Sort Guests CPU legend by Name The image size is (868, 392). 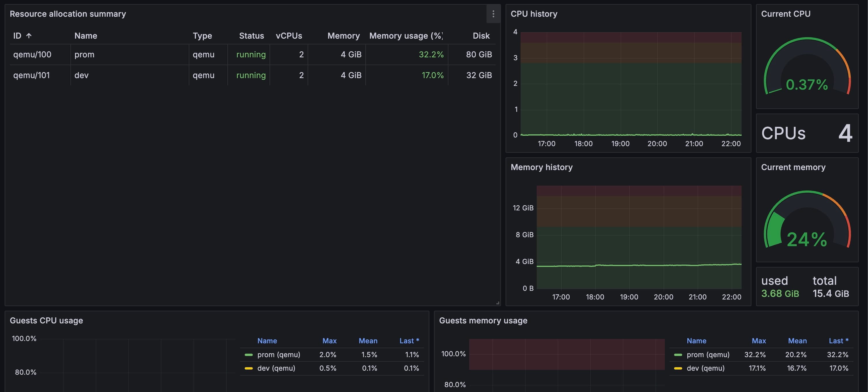pyautogui.click(x=267, y=341)
